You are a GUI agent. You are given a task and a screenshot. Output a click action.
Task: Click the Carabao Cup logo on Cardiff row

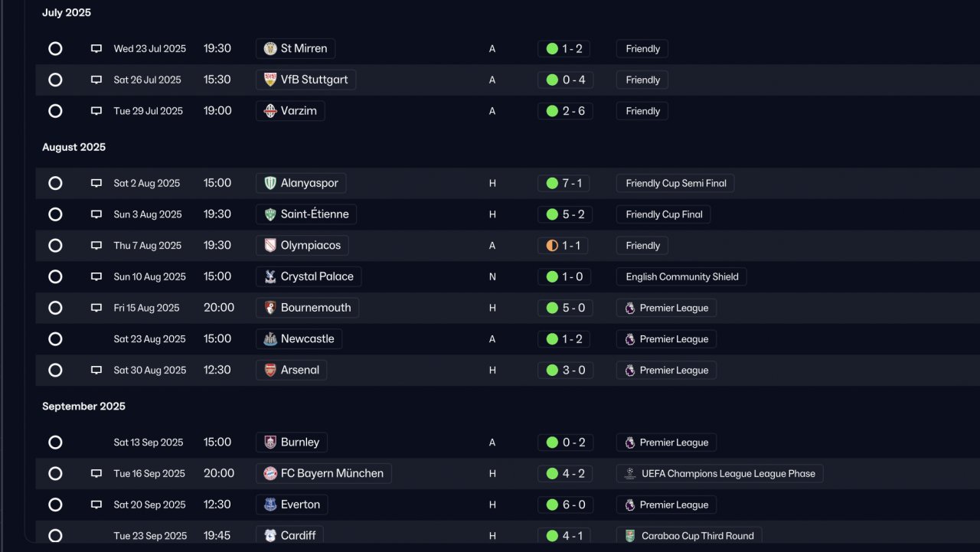(x=630, y=536)
